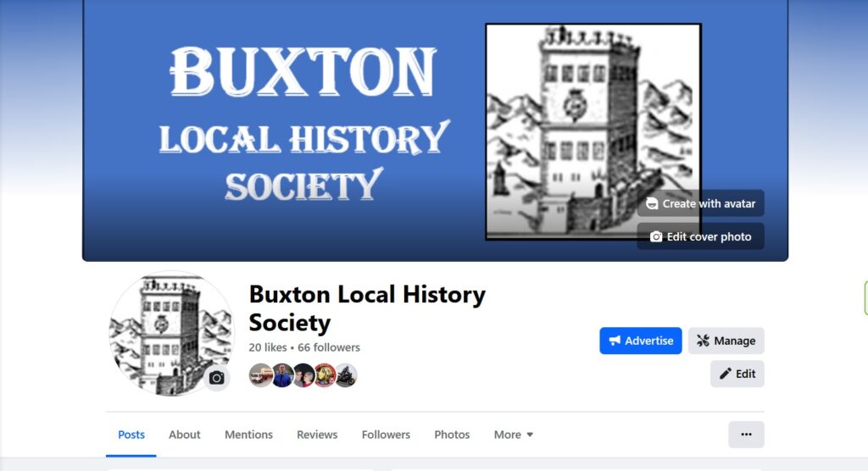
Task: Click the tower profile picture
Action: click(171, 333)
